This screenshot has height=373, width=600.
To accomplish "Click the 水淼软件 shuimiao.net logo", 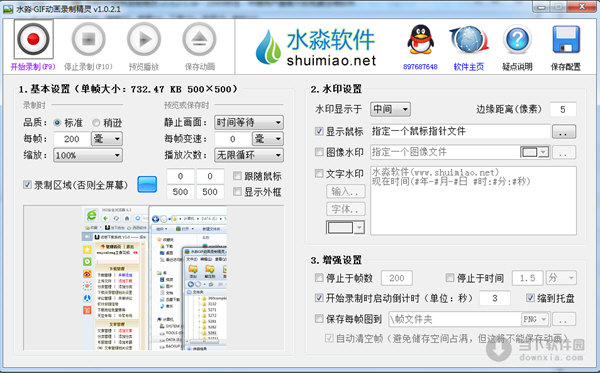I will [x=316, y=47].
